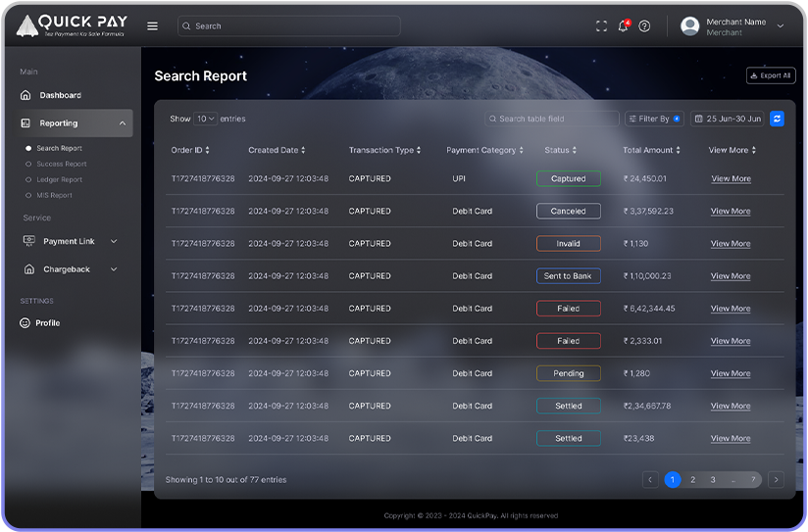The height and width of the screenshot is (532, 808).
Task: Open MIS Report menu item
Action: [x=54, y=196]
